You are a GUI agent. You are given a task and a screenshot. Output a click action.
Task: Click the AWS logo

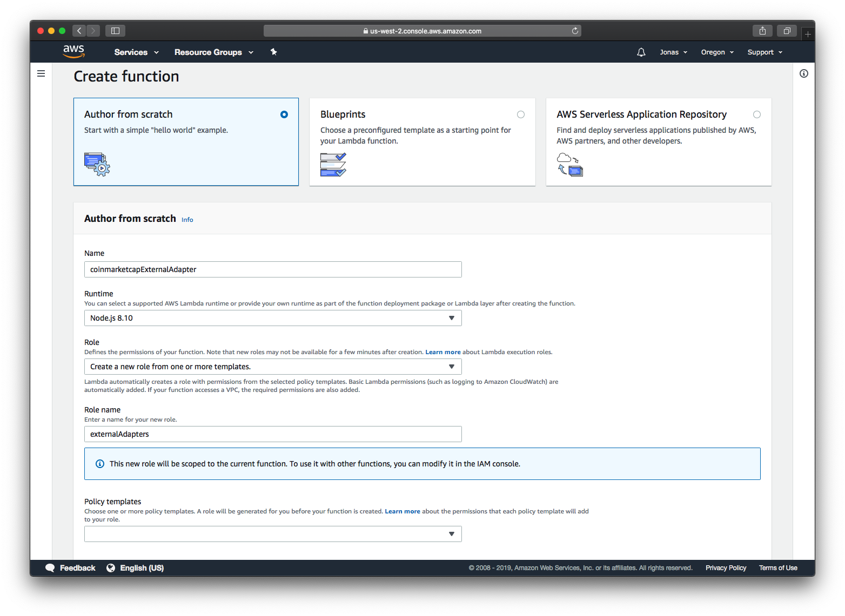click(x=73, y=51)
